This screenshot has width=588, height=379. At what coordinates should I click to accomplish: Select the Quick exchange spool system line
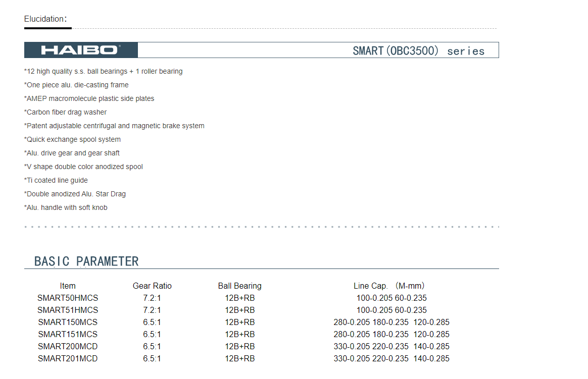[x=72, y=139]
